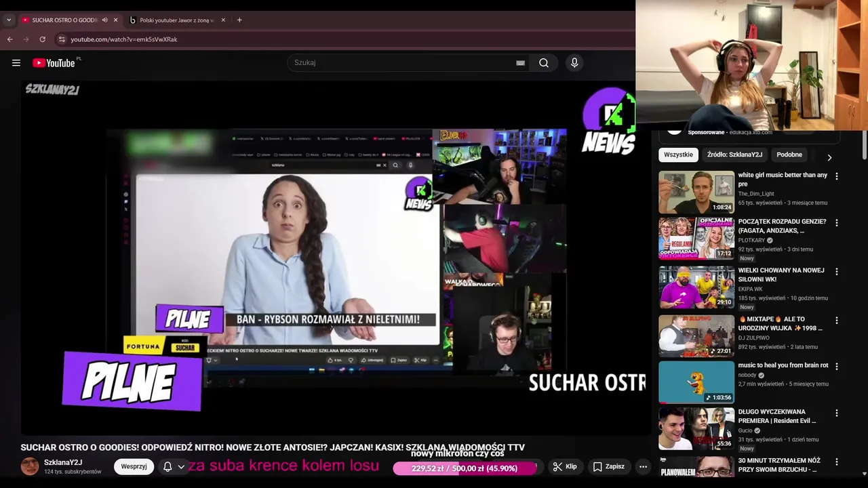Open options for 30 MINUT TRZYMAŁEM NÓŻ video

(836, 462)
